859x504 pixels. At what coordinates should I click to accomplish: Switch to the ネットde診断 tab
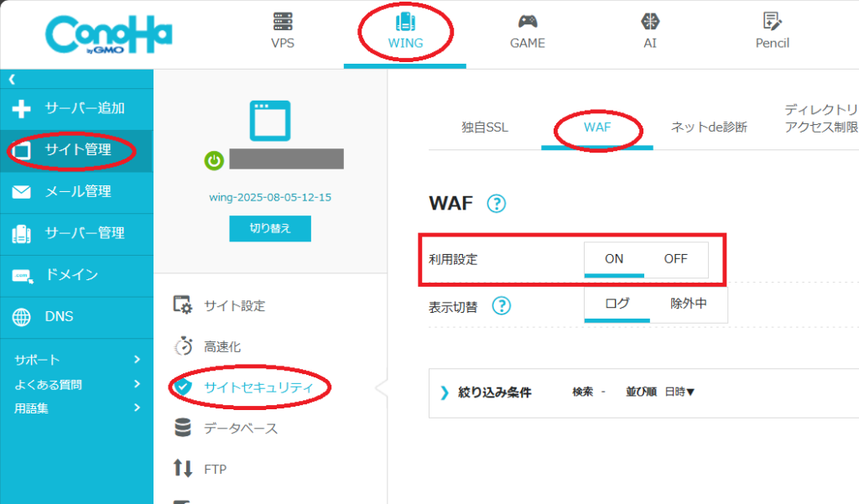pos(708,128)
